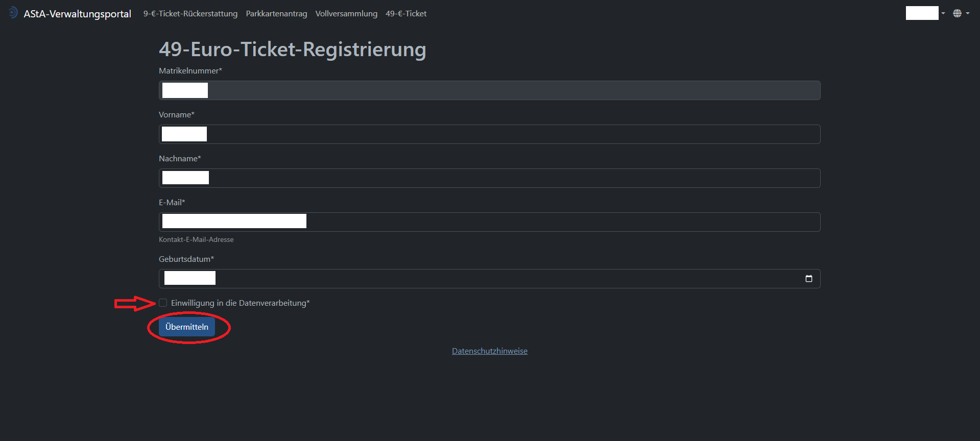Click the user name in top bar

click(x=922, y=13)
